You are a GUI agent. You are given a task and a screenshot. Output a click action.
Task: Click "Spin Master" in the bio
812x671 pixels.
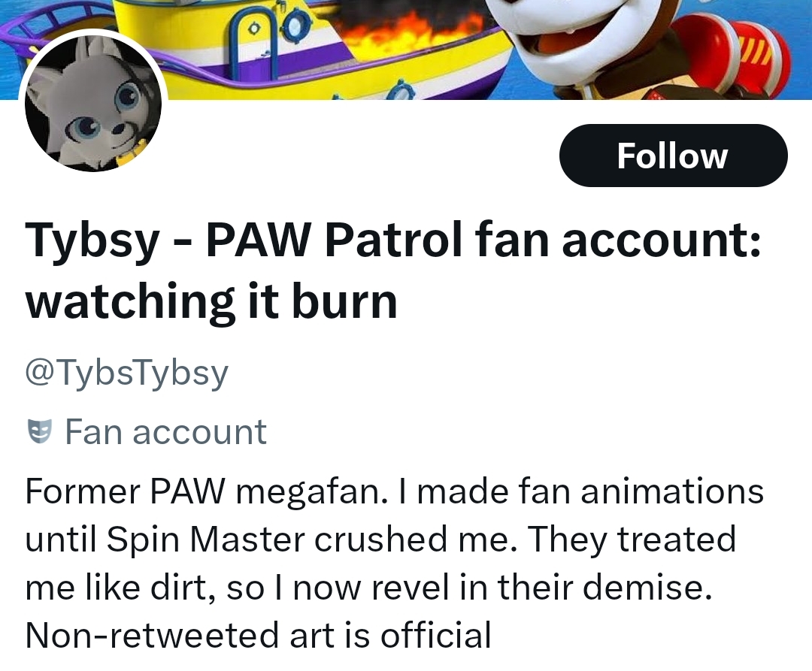pyautogui.click(x=202, y=539)
